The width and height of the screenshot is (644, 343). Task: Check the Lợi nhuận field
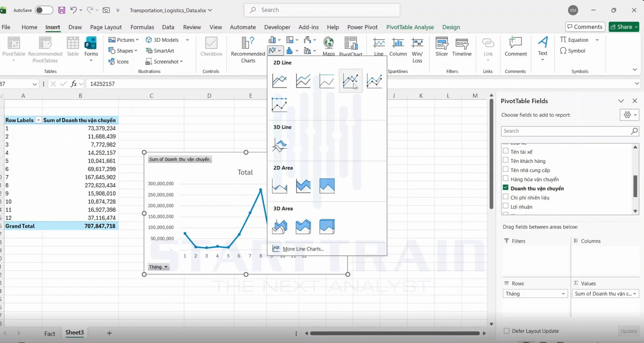coord(506,206)
